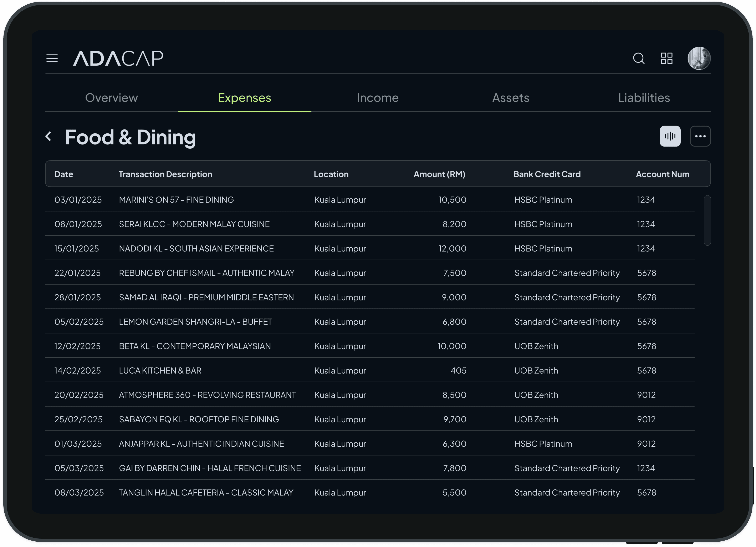Sort by Date column header
Screen dimensions: 756x547
pos(64,174)
